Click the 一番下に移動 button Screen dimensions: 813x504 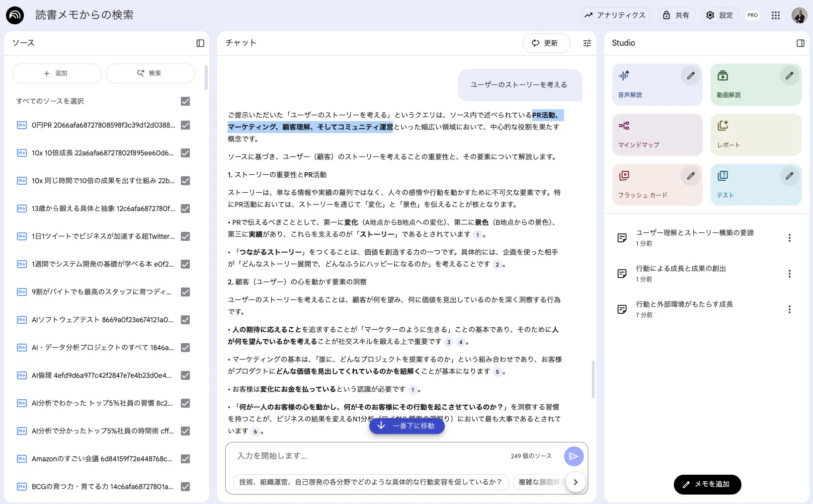406,426
